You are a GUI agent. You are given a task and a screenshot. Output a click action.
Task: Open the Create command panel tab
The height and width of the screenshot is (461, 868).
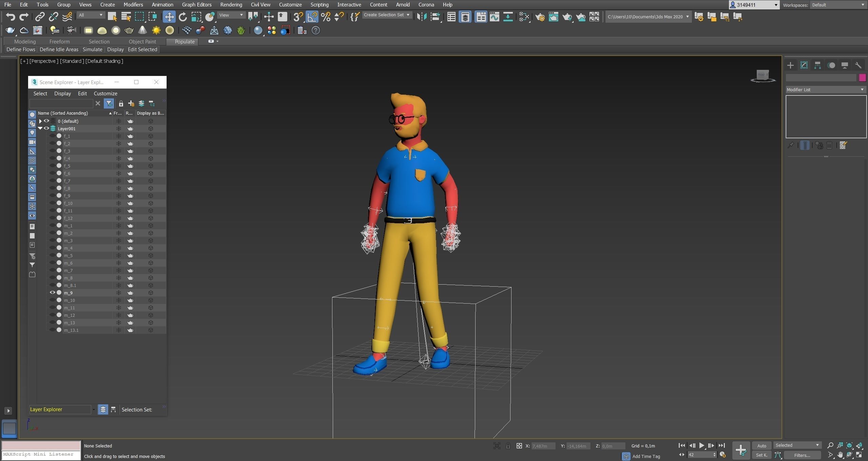790,65
